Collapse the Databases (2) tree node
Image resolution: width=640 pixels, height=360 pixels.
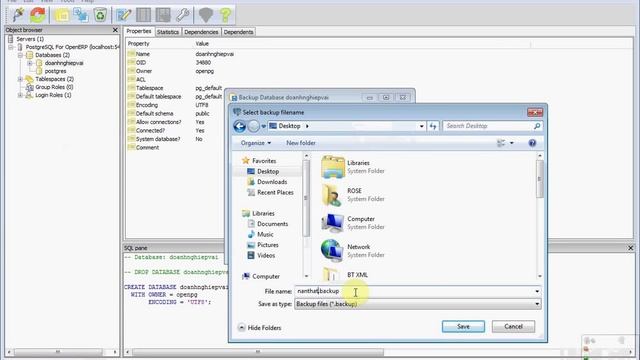pos(20,55)
